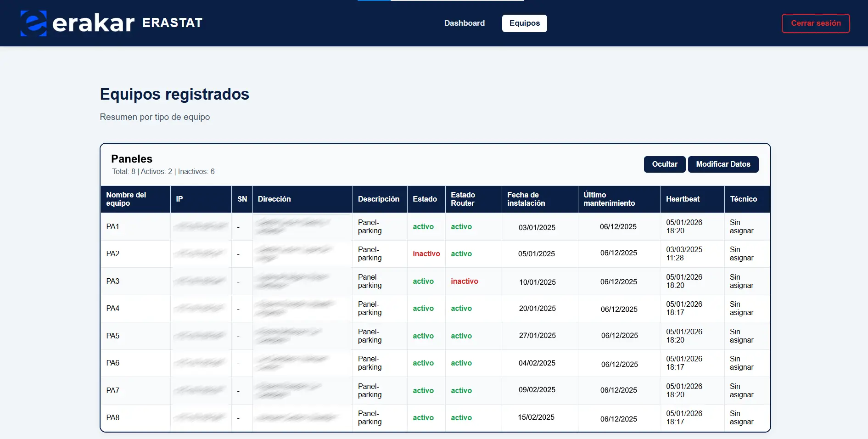The image size is (868, 439).
Task: Click the Activos and Inactivos summary text
Action: click(163, 171)
